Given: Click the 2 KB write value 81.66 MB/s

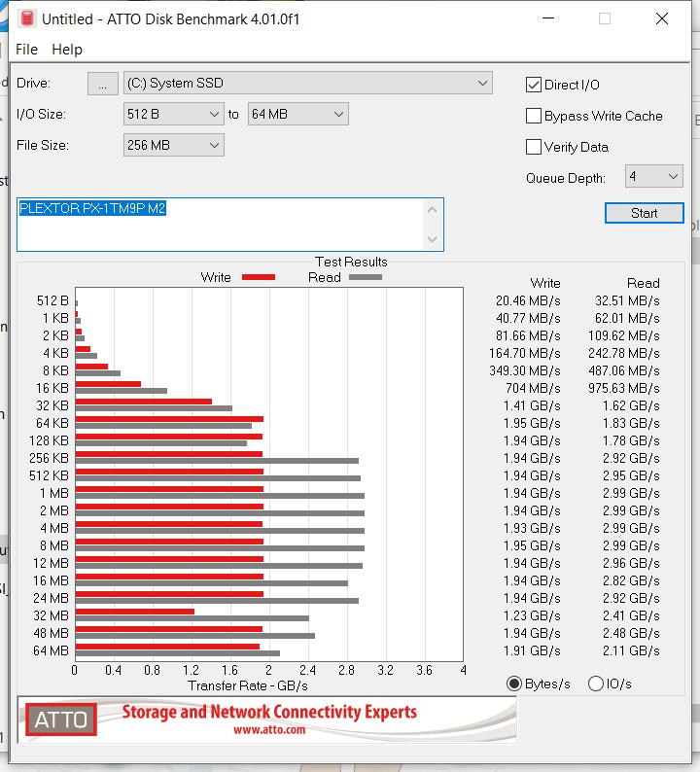Looking at the screenshot, I should (528, 335).
